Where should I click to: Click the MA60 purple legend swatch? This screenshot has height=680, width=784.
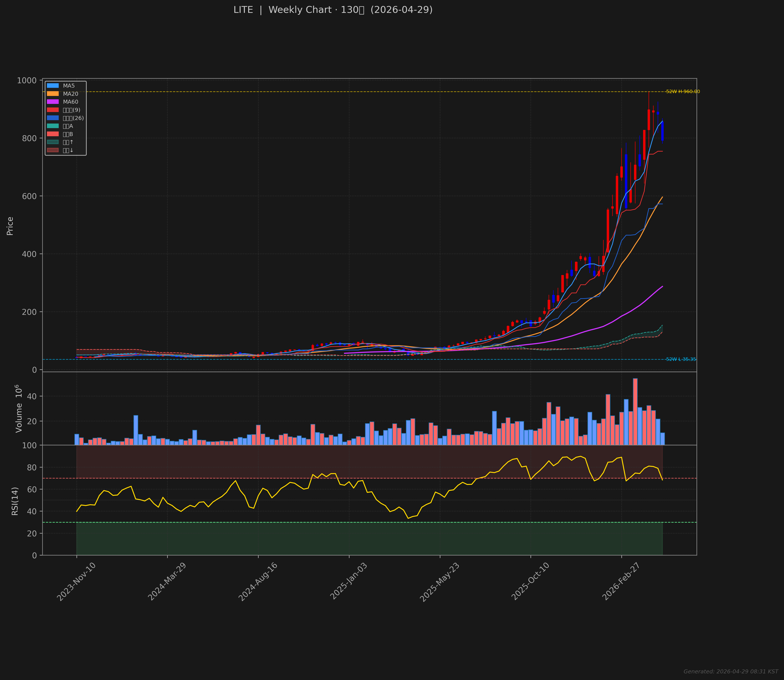coord(53,102)
